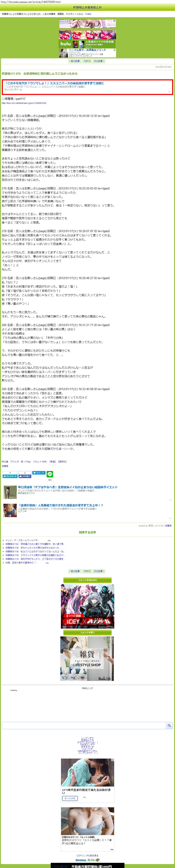Click the Twitter link in the header
175x868 pixels.
pyautogui.click(x=88, y=14)
